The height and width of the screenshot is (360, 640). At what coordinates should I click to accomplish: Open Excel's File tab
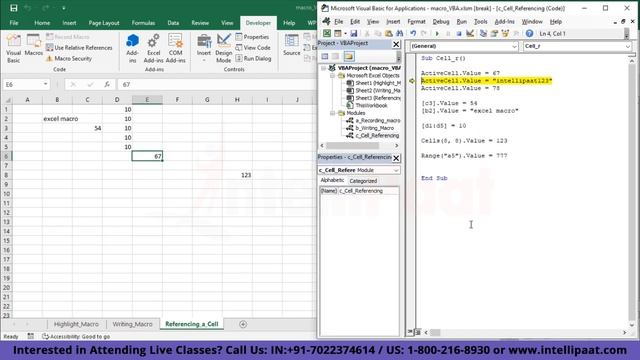point(14,23)
